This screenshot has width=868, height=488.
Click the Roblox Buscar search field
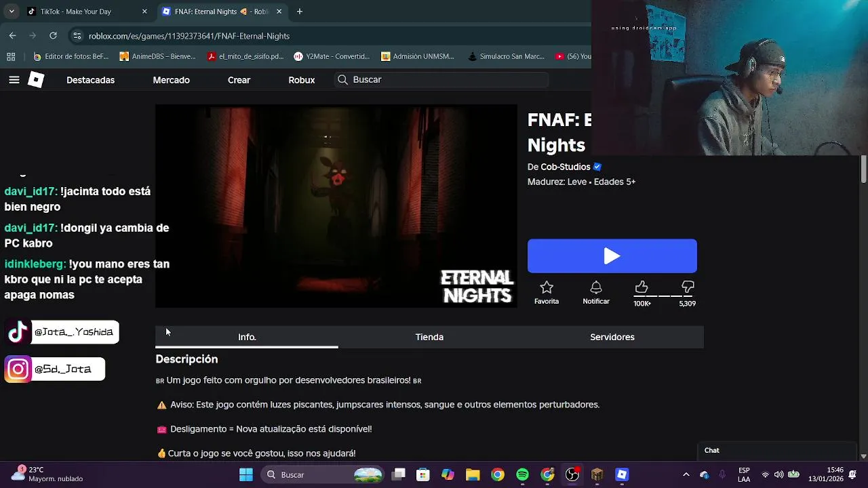(x=441, y=80)
